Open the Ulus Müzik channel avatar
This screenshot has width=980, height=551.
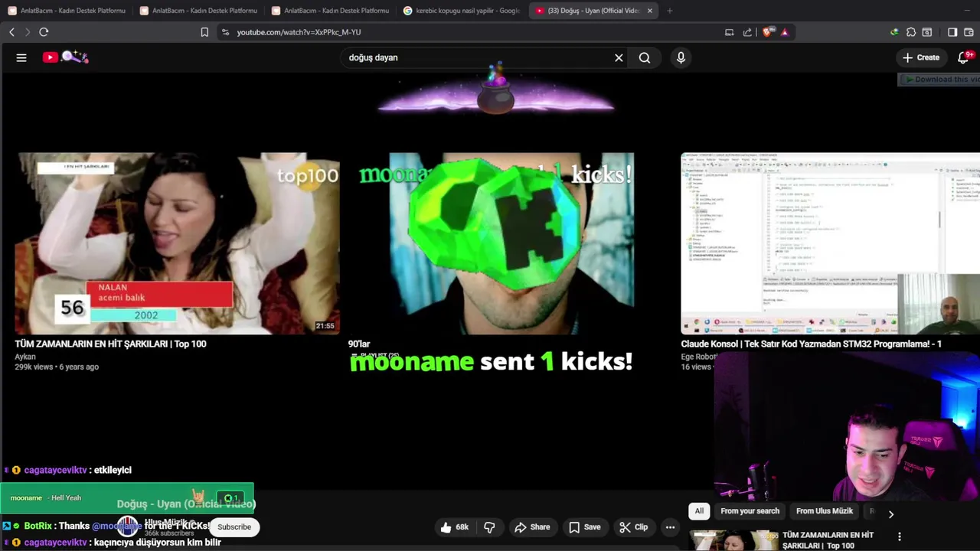coord(129,527)
